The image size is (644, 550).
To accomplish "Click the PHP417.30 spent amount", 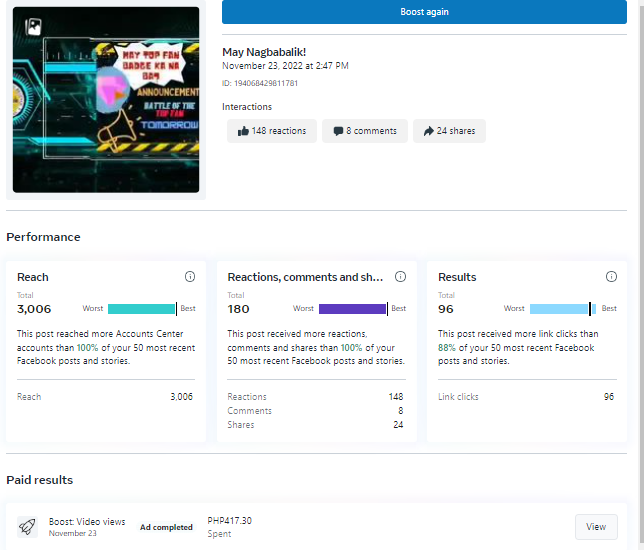I will point(230,521).
